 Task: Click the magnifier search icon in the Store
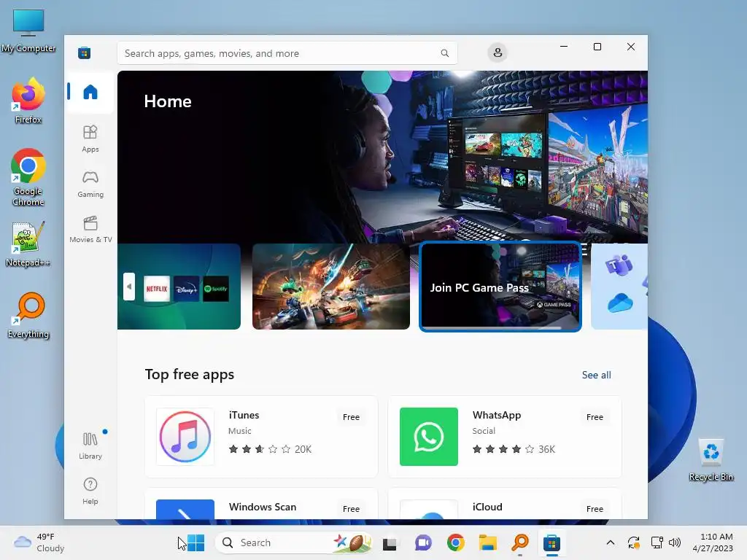coord(444,53)
